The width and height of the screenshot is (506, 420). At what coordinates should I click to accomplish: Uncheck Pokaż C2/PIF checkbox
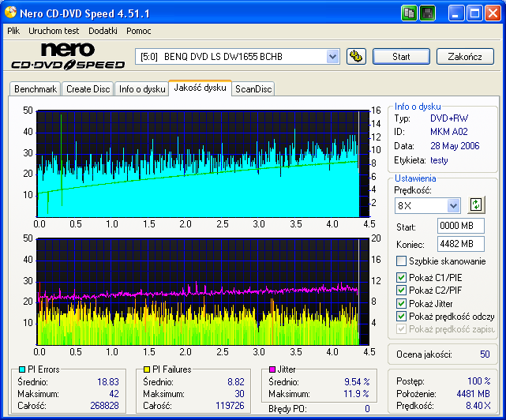tap(401, 291)
